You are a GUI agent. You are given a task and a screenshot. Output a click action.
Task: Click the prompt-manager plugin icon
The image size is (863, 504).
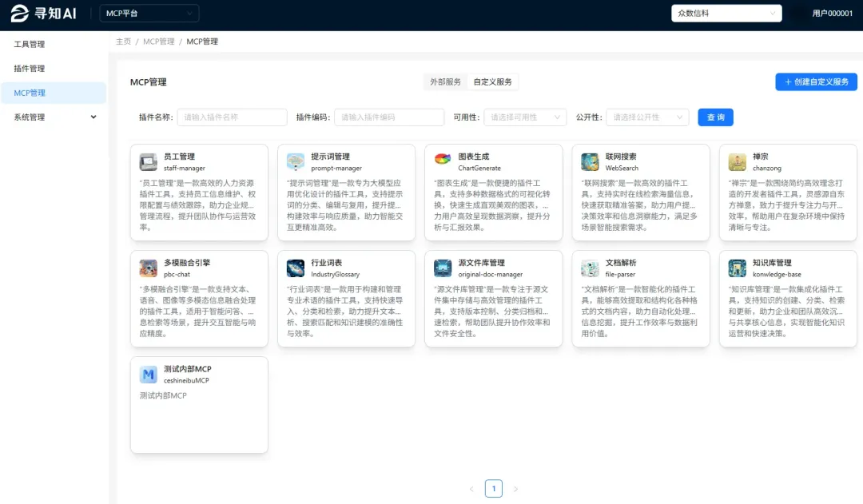(295, 161)
